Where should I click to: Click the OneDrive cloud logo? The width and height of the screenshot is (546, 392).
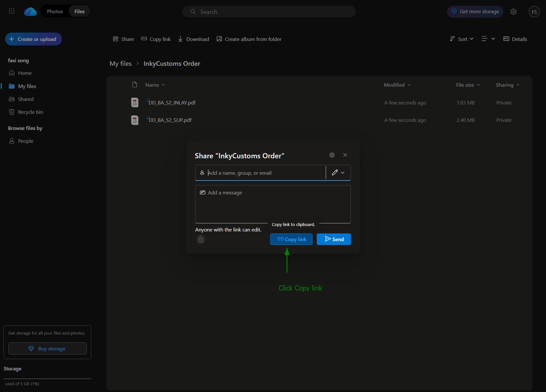coord(30,12)
